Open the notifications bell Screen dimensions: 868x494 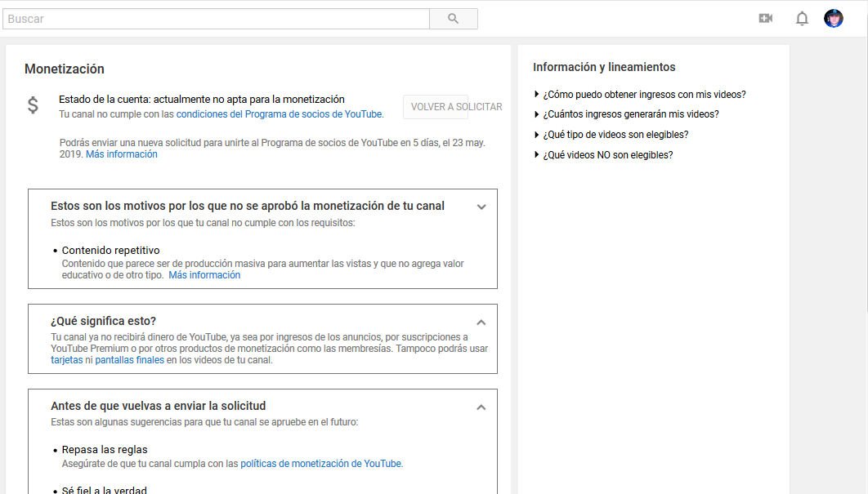tap(802, 19)
